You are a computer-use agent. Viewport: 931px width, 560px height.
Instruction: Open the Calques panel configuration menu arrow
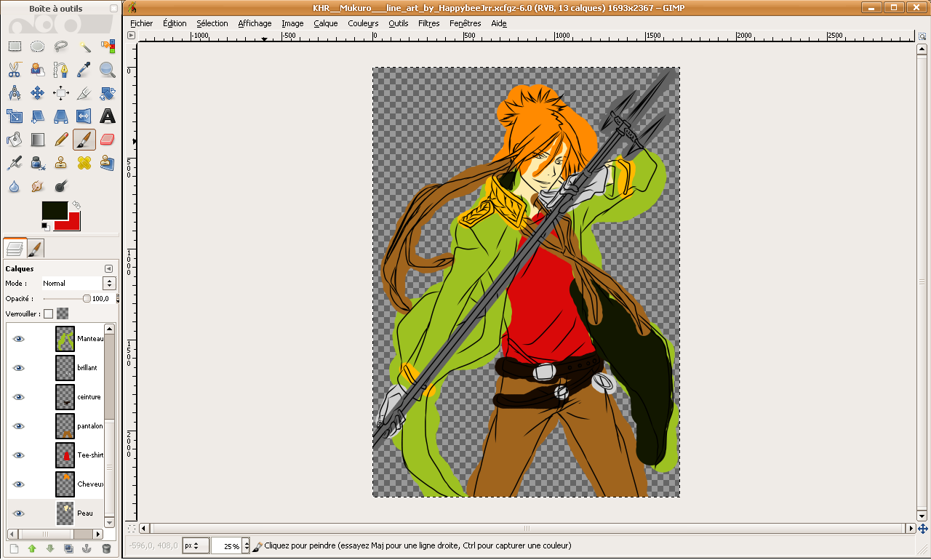108,268
